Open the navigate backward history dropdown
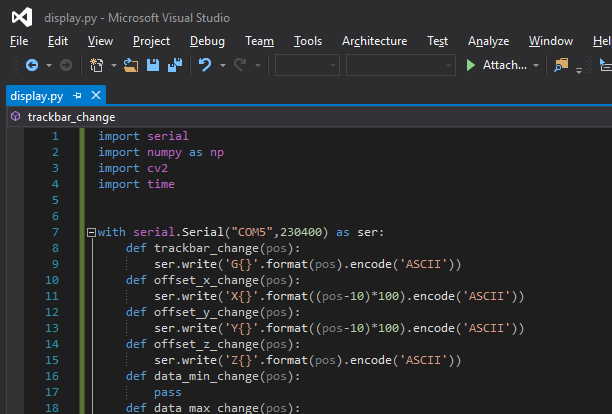The image size is (612, 414). pos(49,66)
